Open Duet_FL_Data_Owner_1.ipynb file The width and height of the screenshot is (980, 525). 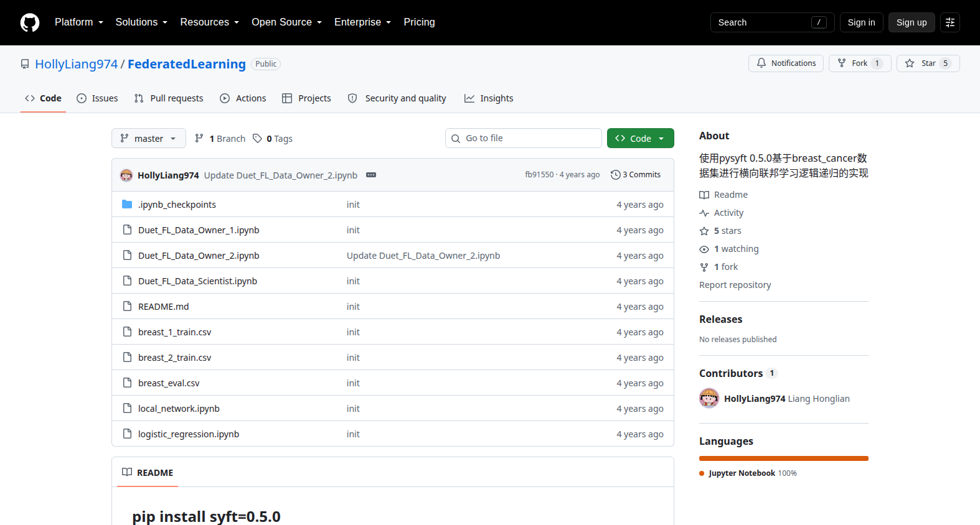click(x=199, y=230)
